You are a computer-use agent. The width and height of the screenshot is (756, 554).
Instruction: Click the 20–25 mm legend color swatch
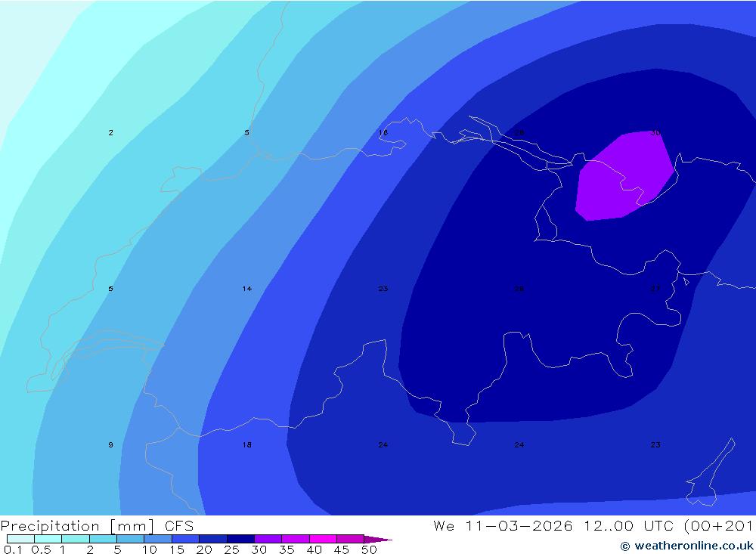[212, 539]
